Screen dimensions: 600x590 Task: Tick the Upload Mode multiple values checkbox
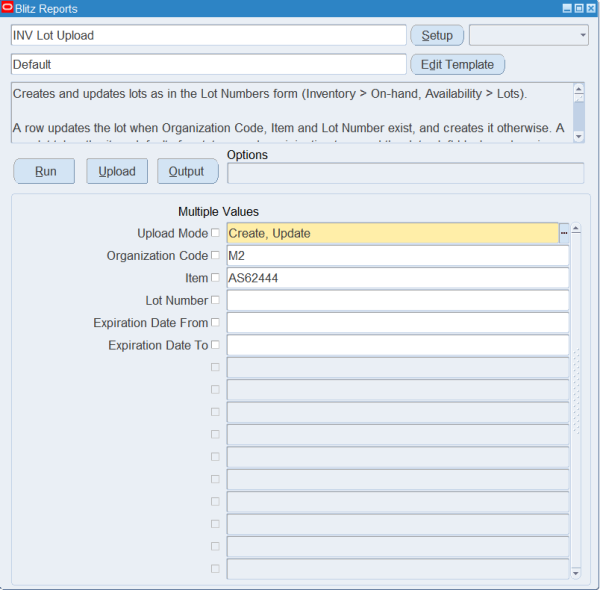coord(215,233)
